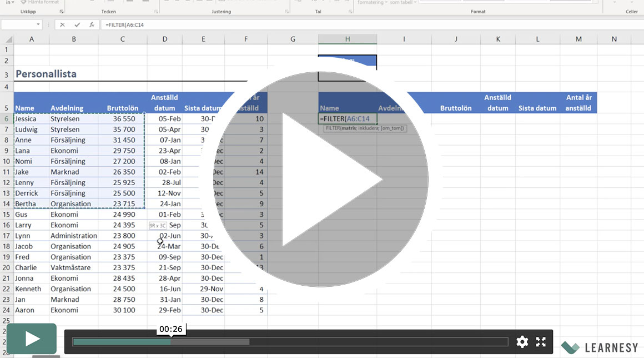Viewport: 644px width, 358px height.
Task: Open the Name Box dropdown arrow
Action: pos(38,24)
